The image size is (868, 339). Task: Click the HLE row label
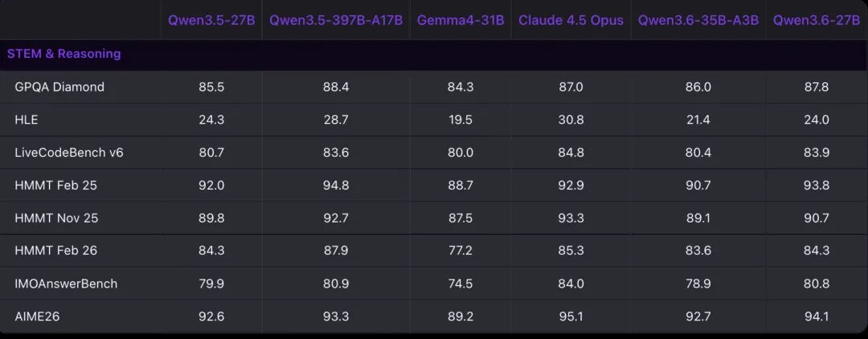coord(27,120)
